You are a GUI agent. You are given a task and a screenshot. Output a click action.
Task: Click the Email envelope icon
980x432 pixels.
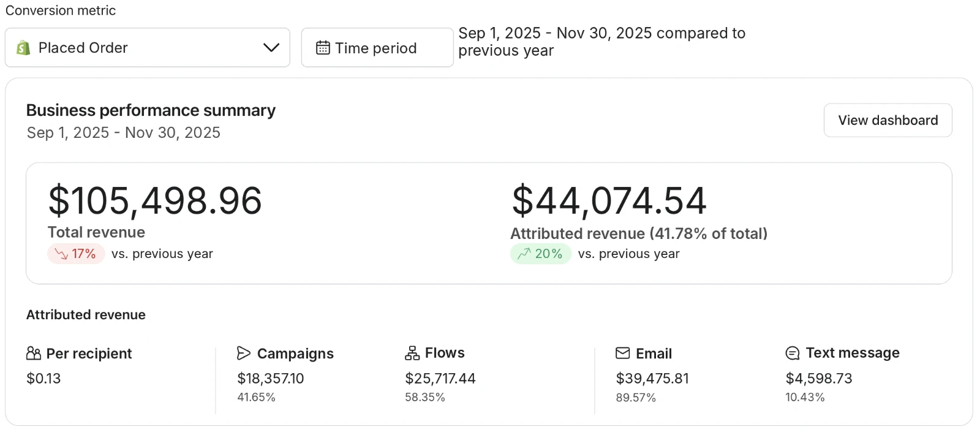pos(622,354)
